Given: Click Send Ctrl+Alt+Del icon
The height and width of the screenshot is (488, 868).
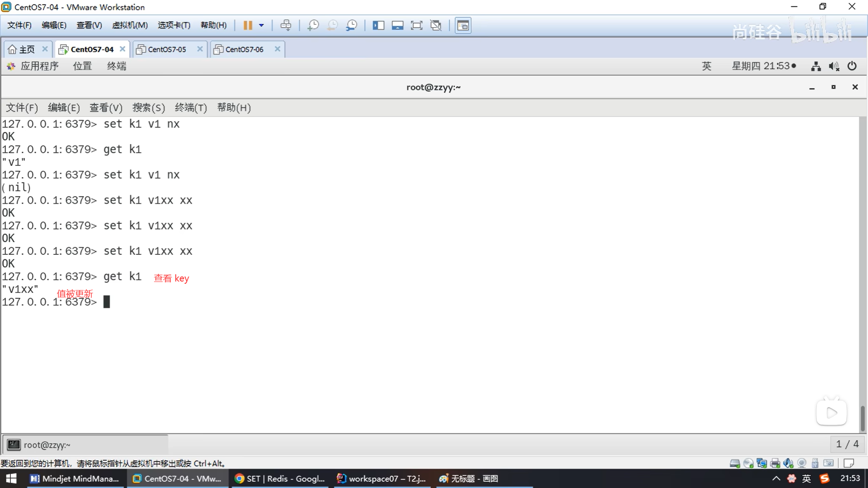Looking at the screenshot, I should click(x=286, y=25).
